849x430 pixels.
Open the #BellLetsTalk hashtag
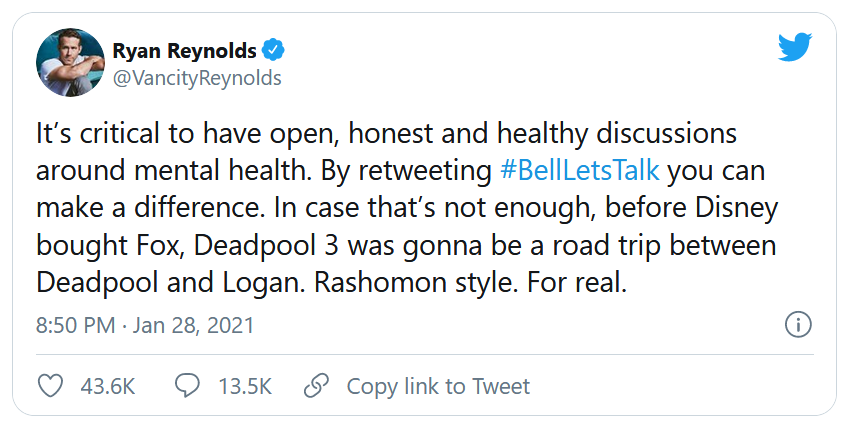pyautogui.click(x=579, y=169)
